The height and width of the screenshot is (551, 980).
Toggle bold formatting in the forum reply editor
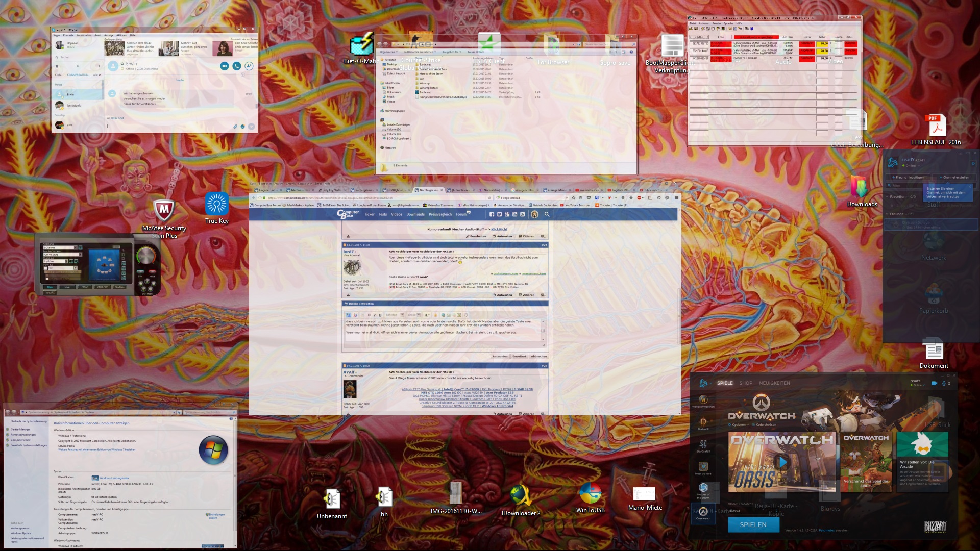(369, 315)
